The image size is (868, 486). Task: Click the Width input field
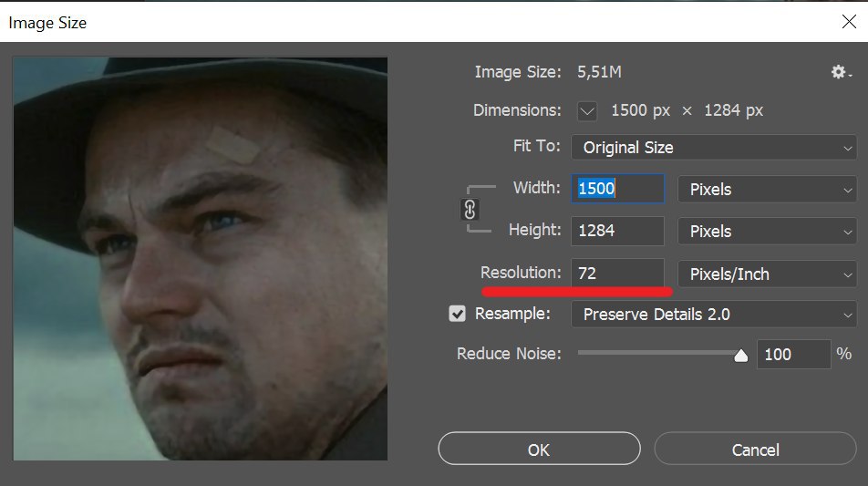(618, 189)
